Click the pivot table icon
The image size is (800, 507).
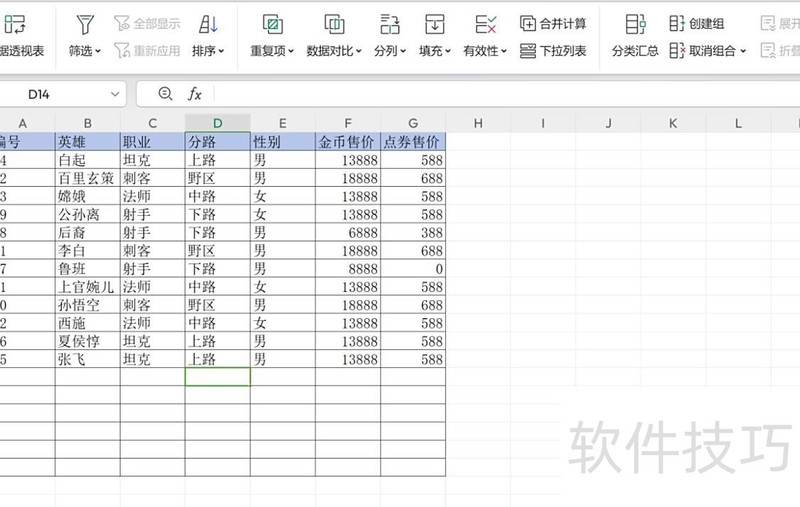click(x=14, y=24)
